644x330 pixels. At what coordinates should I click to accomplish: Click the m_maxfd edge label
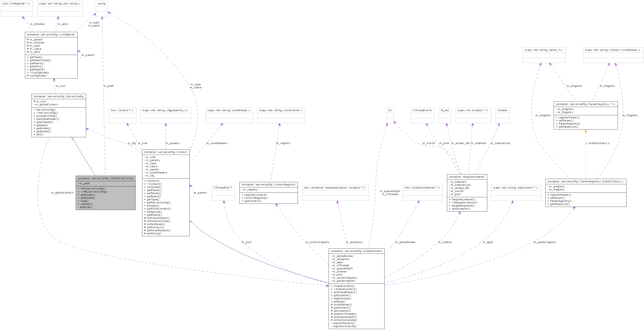pyautogui.click(x=429, y=143)
